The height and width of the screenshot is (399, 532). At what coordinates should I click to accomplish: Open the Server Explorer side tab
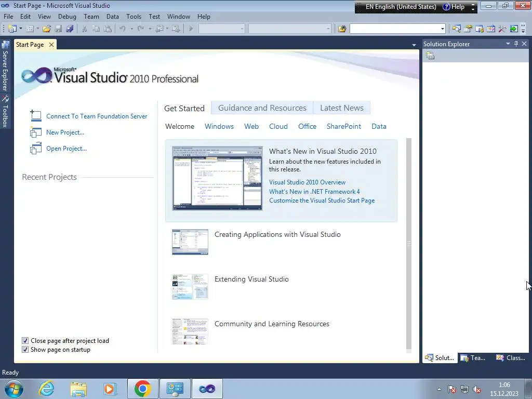(x=5, y=66)
